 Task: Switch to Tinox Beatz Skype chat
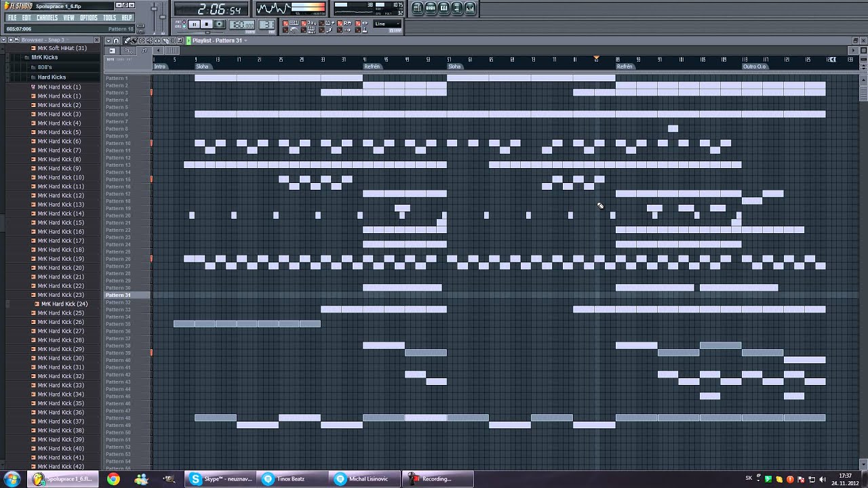click(293, 479)
